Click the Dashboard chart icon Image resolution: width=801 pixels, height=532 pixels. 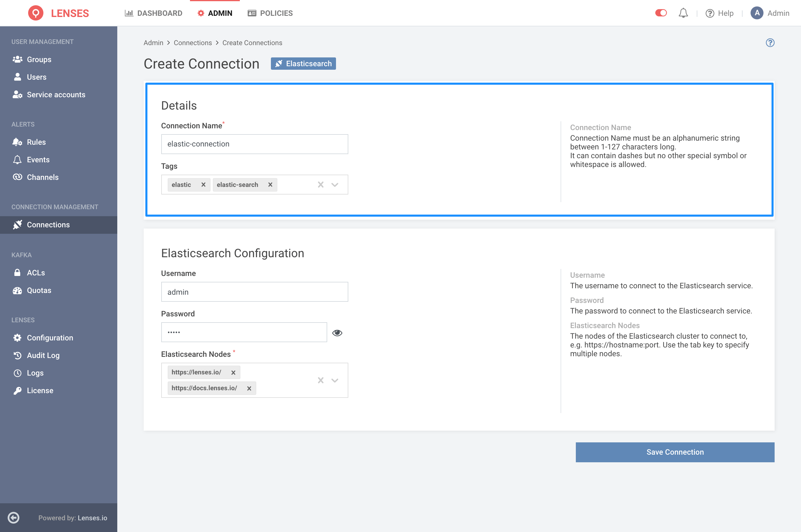pos(129,13)
